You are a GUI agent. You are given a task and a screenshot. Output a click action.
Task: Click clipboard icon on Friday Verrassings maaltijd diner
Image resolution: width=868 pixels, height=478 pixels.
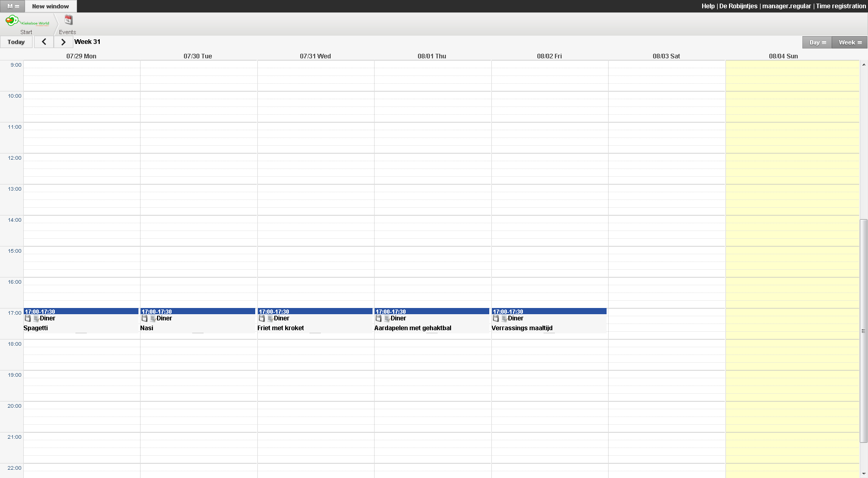(x=496, y=318)
